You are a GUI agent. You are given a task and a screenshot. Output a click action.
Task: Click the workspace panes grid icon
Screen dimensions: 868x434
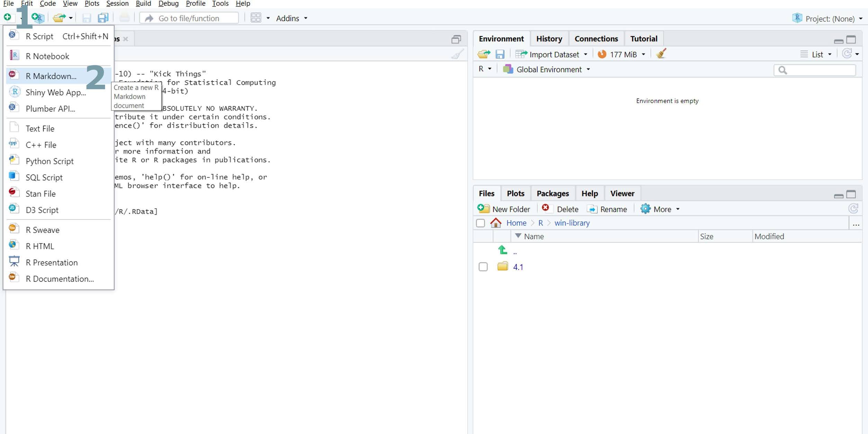pos(256,18)
